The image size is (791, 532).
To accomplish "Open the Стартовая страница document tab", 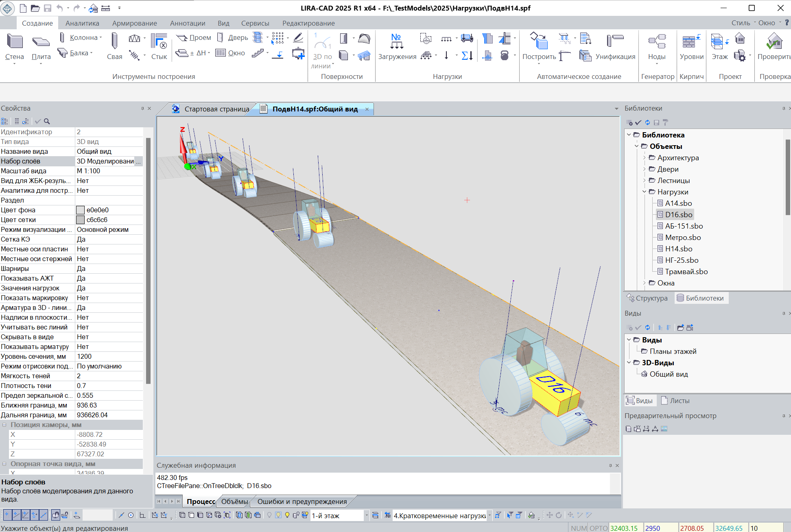I will click(216, 109).
